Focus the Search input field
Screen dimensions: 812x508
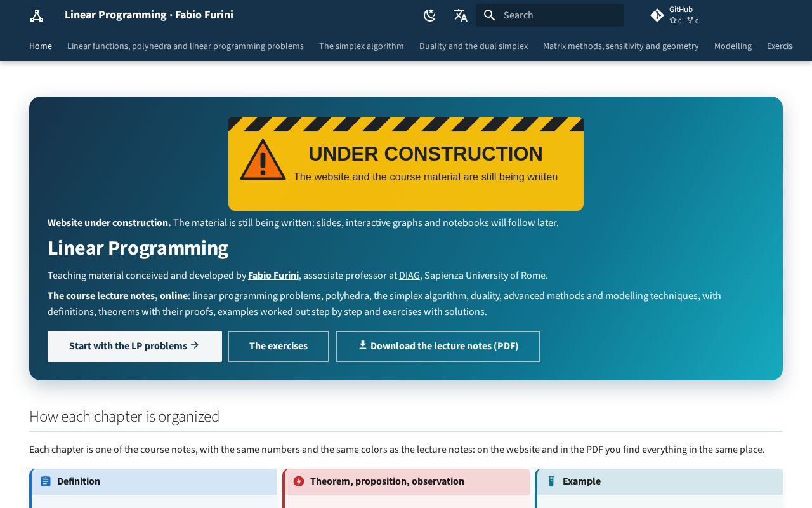[550, 15]
